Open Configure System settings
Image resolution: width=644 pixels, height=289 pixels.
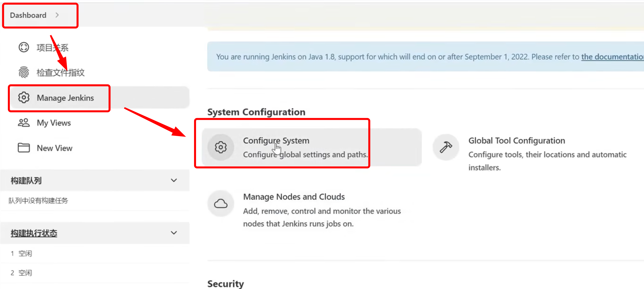click(312, 147)
